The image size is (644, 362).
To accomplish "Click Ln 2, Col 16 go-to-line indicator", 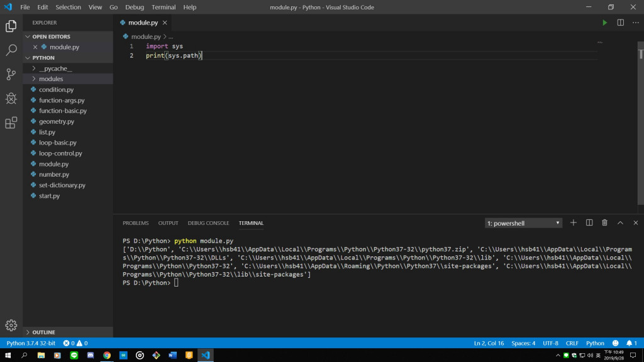I will [x=489, y=343].
